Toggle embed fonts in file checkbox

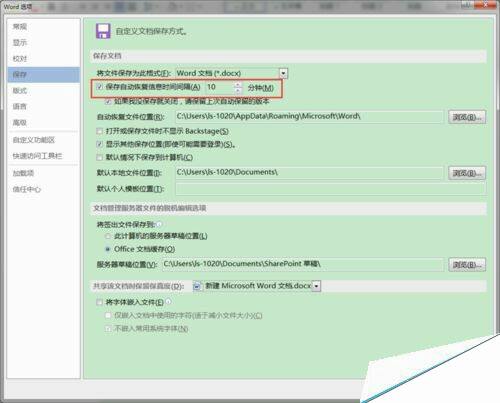(x=99, y=302)
